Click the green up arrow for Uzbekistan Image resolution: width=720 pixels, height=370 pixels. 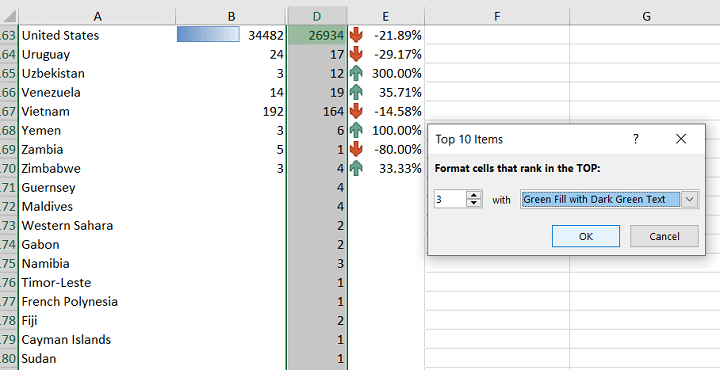[356, 73]
